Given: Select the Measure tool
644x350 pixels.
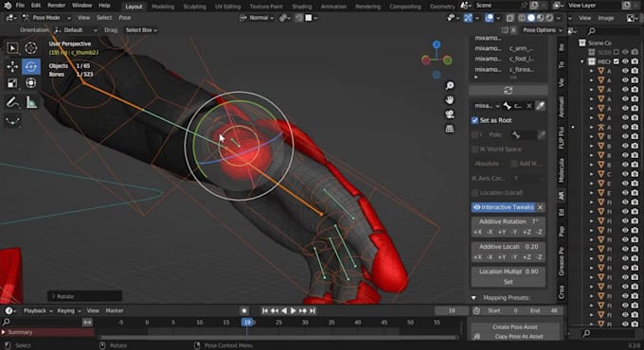Looking at the screenshot, I should [x=31, y=102].
